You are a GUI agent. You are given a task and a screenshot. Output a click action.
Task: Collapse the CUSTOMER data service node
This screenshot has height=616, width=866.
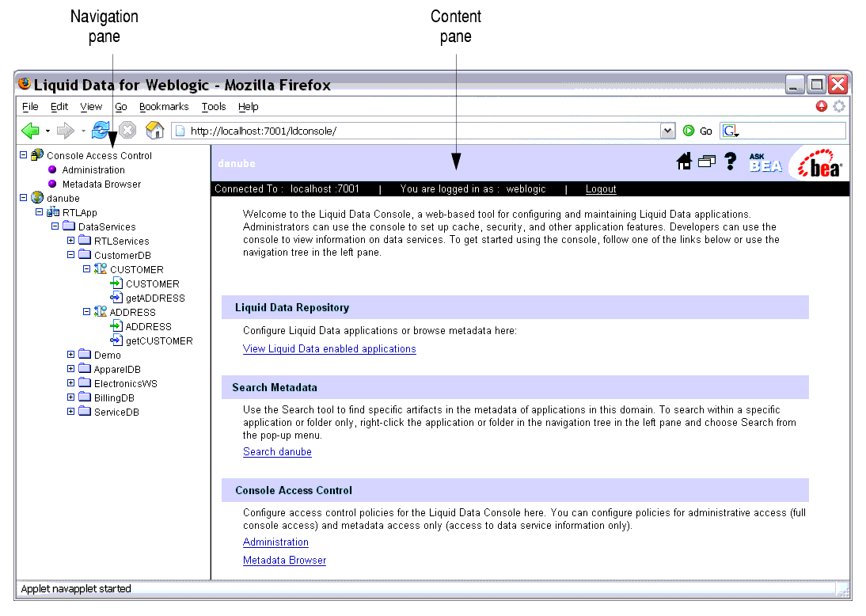tap(87, 269)
